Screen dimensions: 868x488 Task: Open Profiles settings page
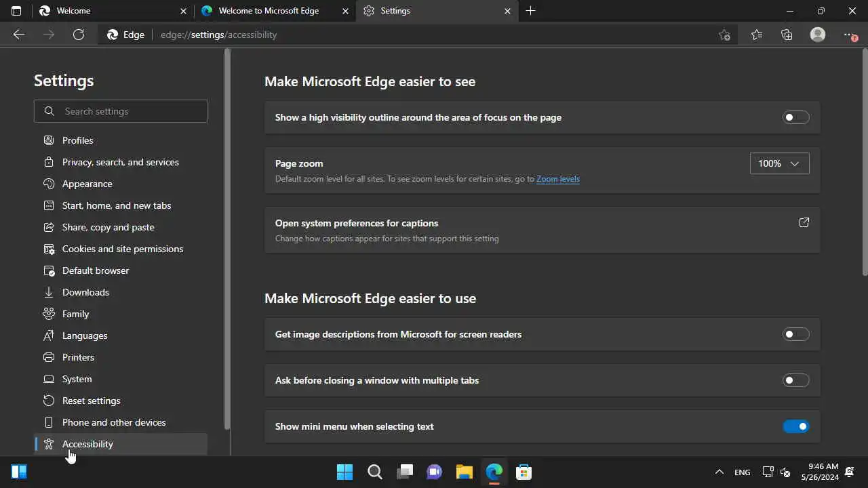121,140
